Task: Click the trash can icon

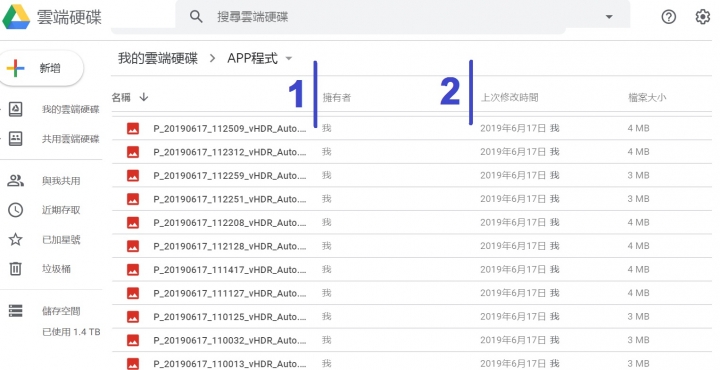Action: 16,269
